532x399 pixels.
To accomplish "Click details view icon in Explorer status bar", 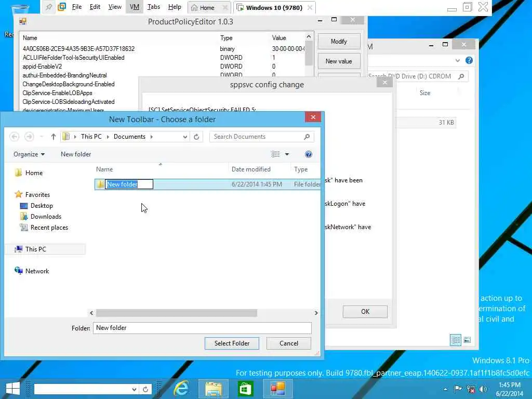I will click(456, 340).
